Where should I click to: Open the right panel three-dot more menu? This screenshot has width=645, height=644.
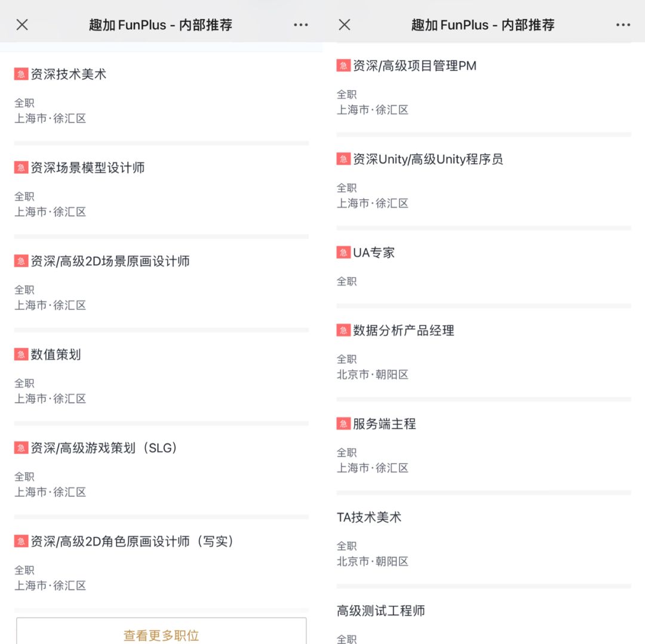point(623,24)
